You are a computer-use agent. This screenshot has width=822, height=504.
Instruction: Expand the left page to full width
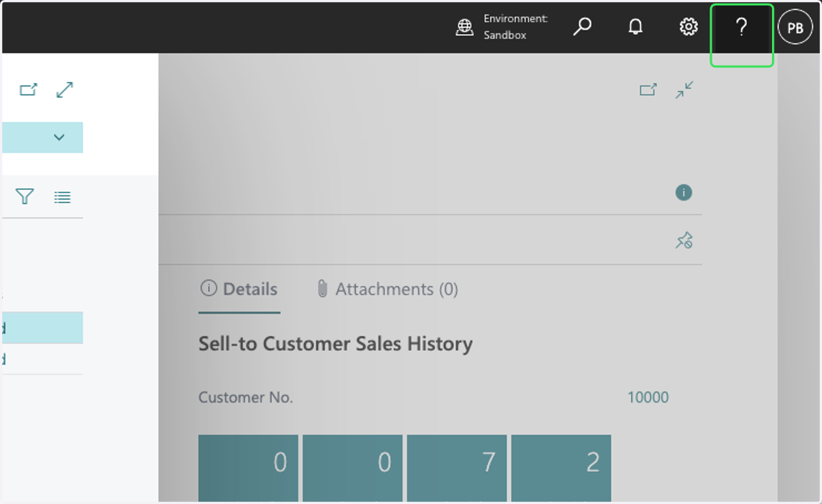65,90
